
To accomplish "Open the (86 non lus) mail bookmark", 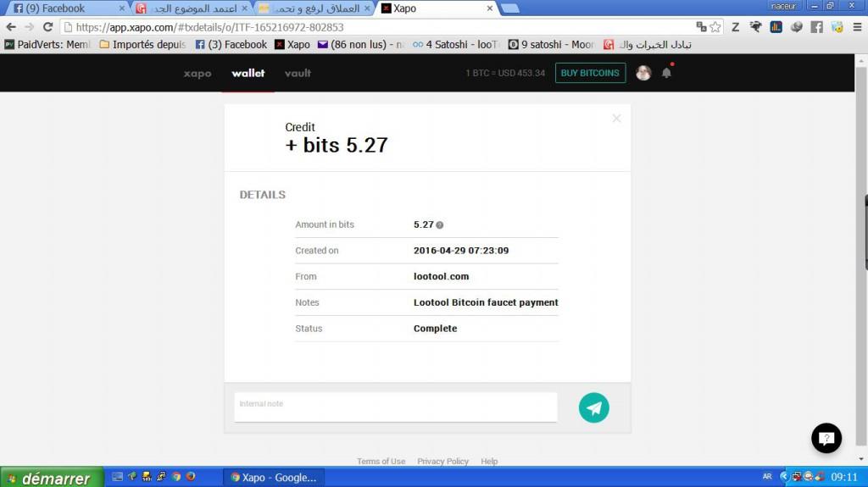I will tap(361, 44).
